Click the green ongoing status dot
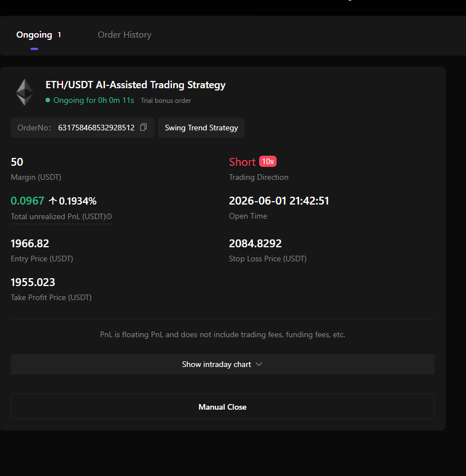Viewport: 466px width, 476px height. [48, 100]
